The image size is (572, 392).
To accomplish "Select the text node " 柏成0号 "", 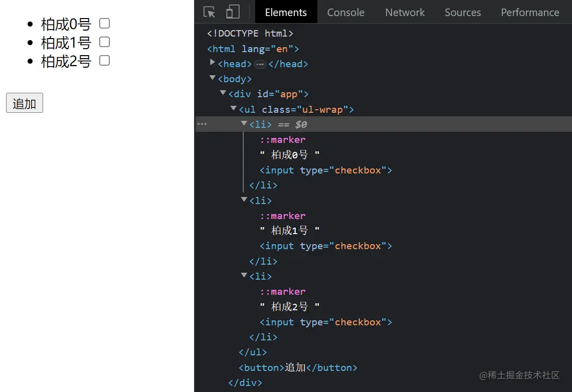I will [x=290, y=155].
